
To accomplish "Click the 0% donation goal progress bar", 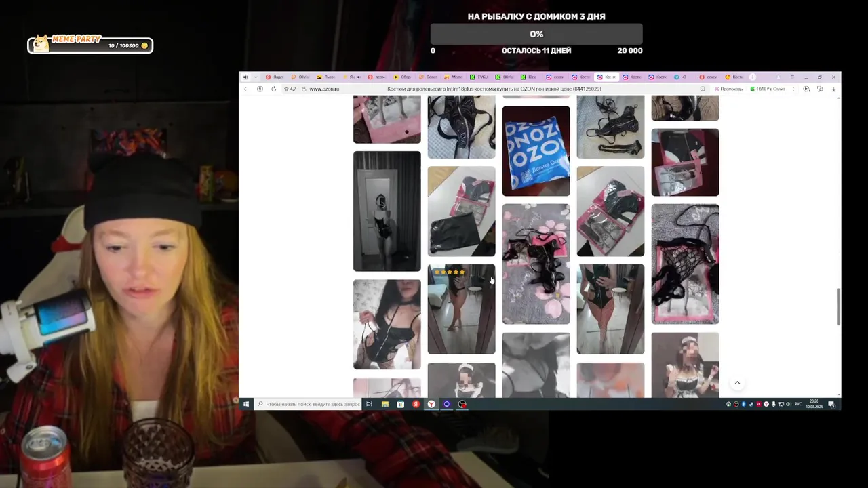I will (x=536, y=34).
